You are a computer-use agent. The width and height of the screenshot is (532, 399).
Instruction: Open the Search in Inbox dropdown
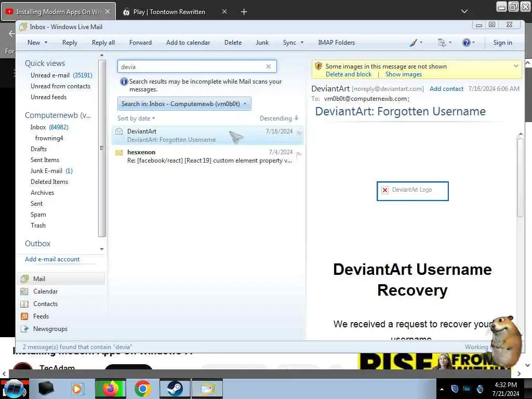coord(184,104)
